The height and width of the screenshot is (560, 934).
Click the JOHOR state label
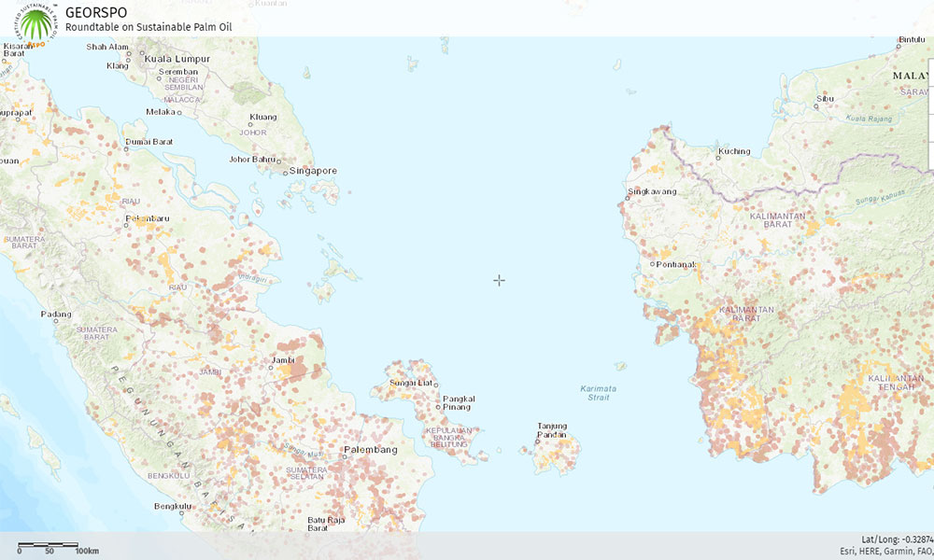tap(253, 133)
